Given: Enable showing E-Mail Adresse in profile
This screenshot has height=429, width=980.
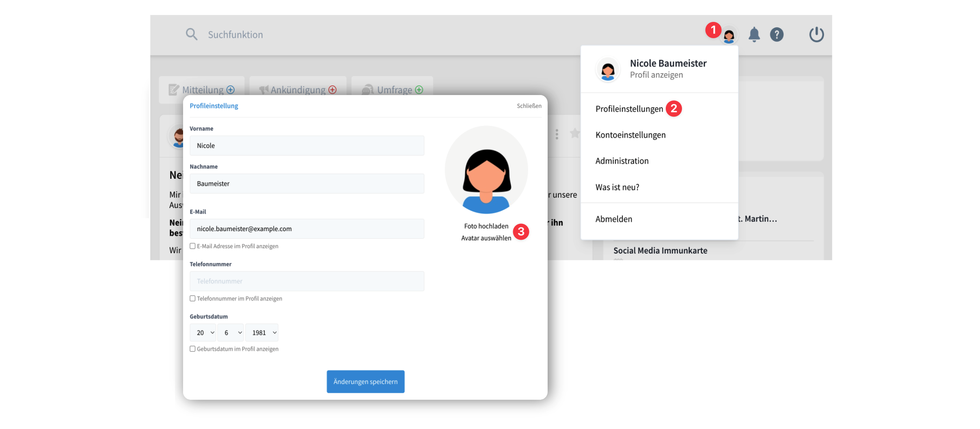Looking at the screenshot, I should click(x=193, y=246).
